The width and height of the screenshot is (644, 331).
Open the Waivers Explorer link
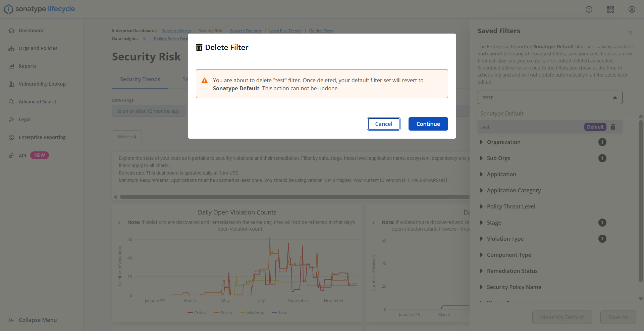pyautogui.click(x=246, y=31)
